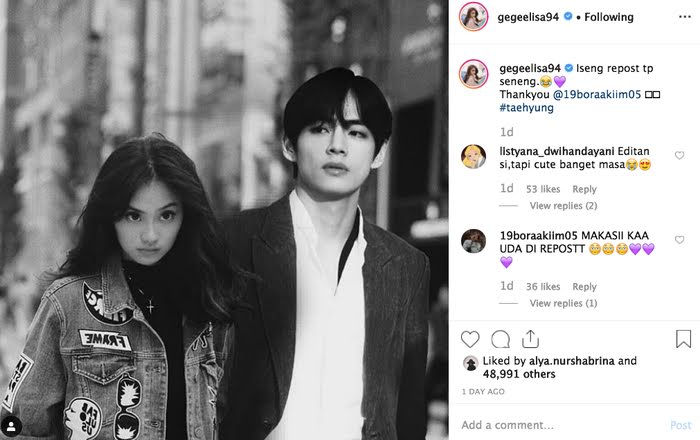Click the Following button
The width and height of the screenshot is (700, 440).
(609, 17)
